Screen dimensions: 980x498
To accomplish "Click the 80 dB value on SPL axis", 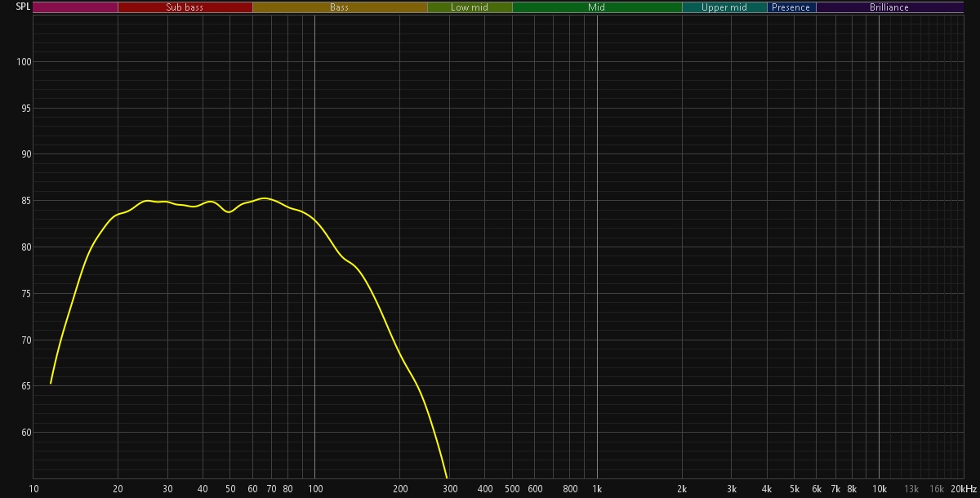I will click(x=25, y=247).
